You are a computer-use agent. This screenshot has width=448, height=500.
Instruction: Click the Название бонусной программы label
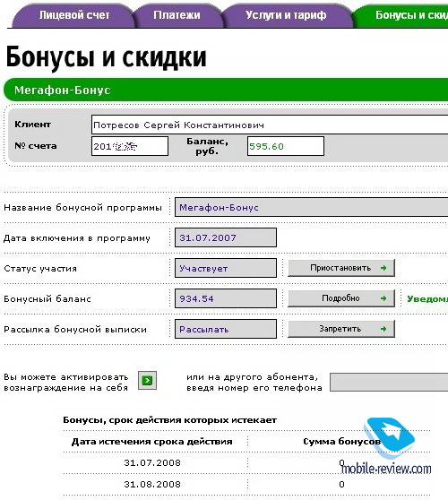pyautogui.click(x=82, y=208)
